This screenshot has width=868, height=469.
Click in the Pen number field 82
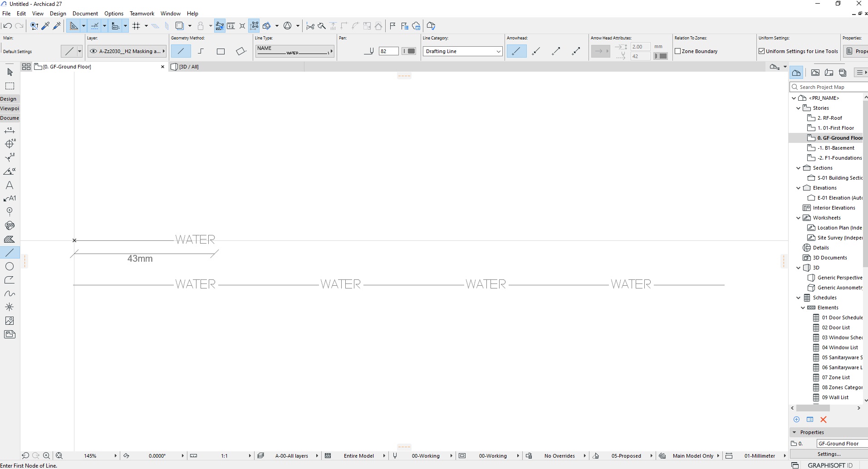click(x=389, y=51)
